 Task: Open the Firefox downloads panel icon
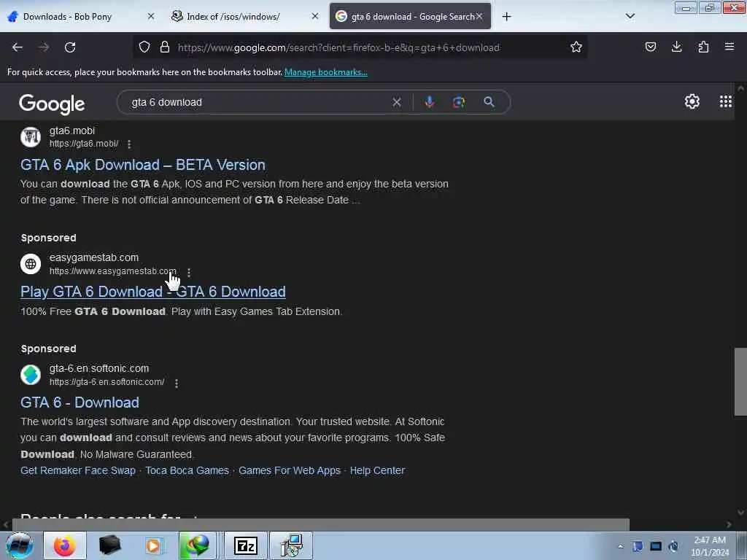click(x=676, y=47)
